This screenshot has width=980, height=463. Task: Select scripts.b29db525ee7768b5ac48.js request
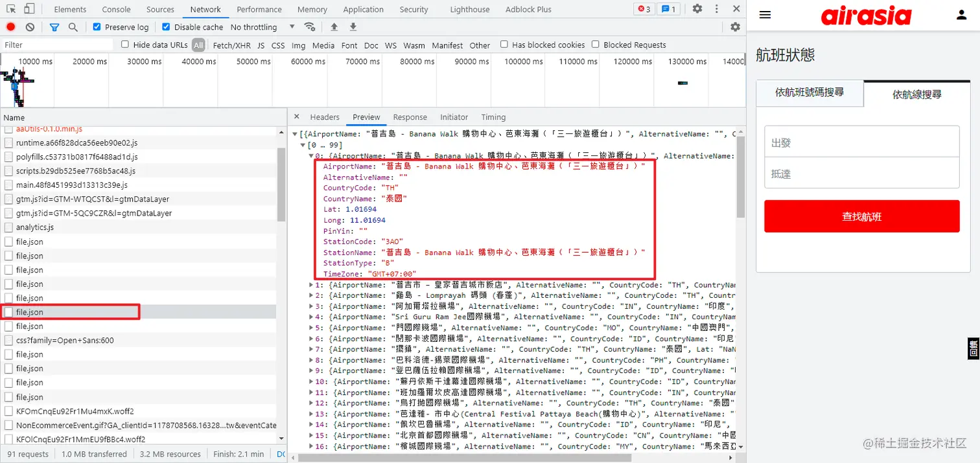[76, 171]
